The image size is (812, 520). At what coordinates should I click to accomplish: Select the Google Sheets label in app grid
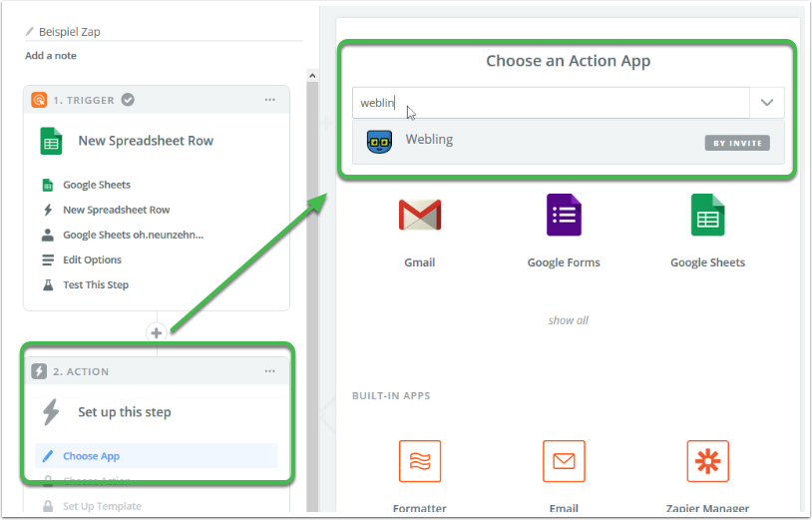pyautogui.click(x=707, y=262)
